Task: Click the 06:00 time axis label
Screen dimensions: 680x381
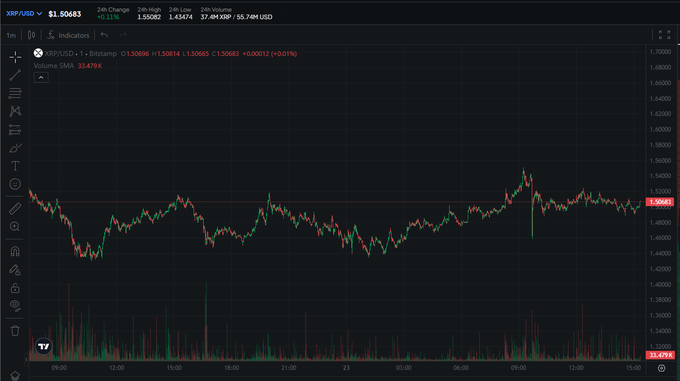Action: point(461,368)
